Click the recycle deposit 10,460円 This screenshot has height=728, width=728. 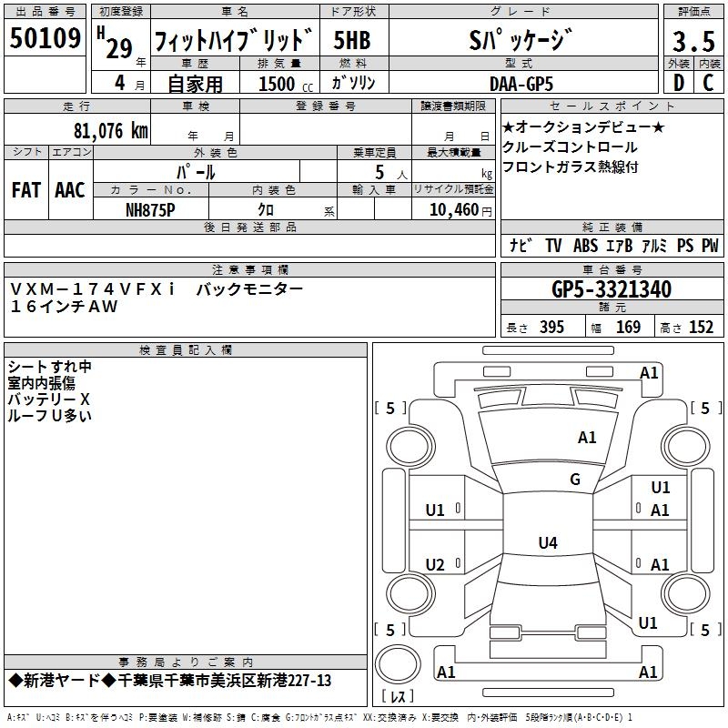coord(460,210)
